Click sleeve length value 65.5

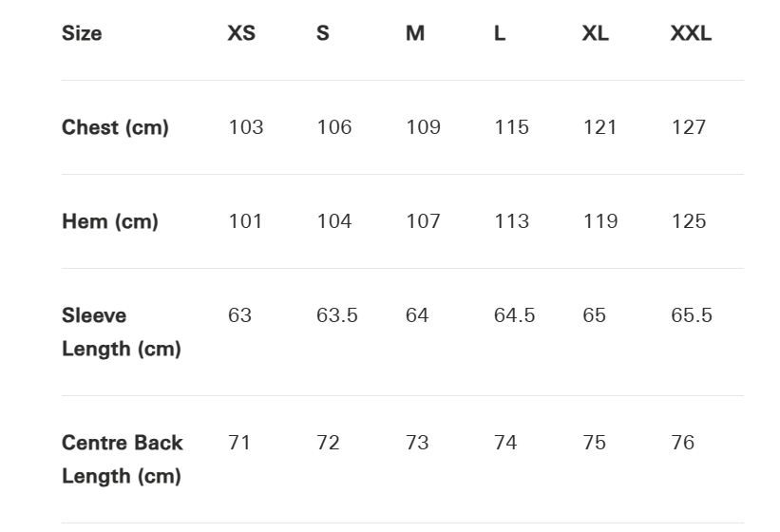click(692, 315)
